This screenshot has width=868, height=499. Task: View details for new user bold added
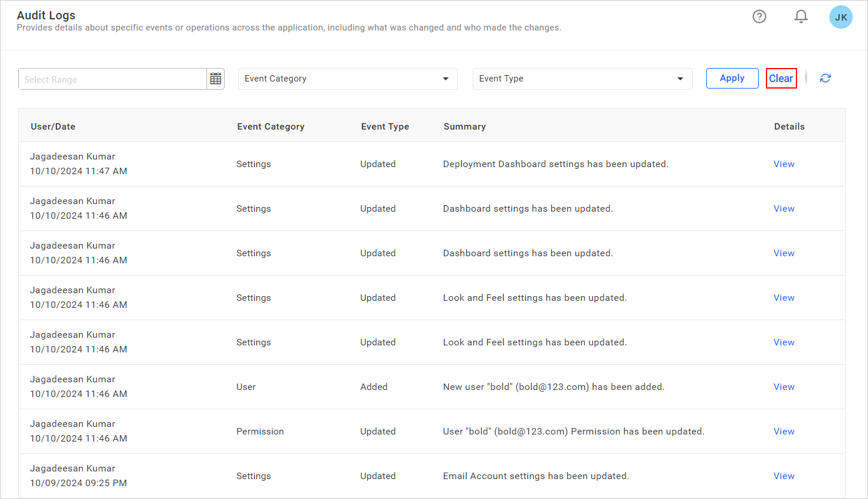[x=784, y=387]
